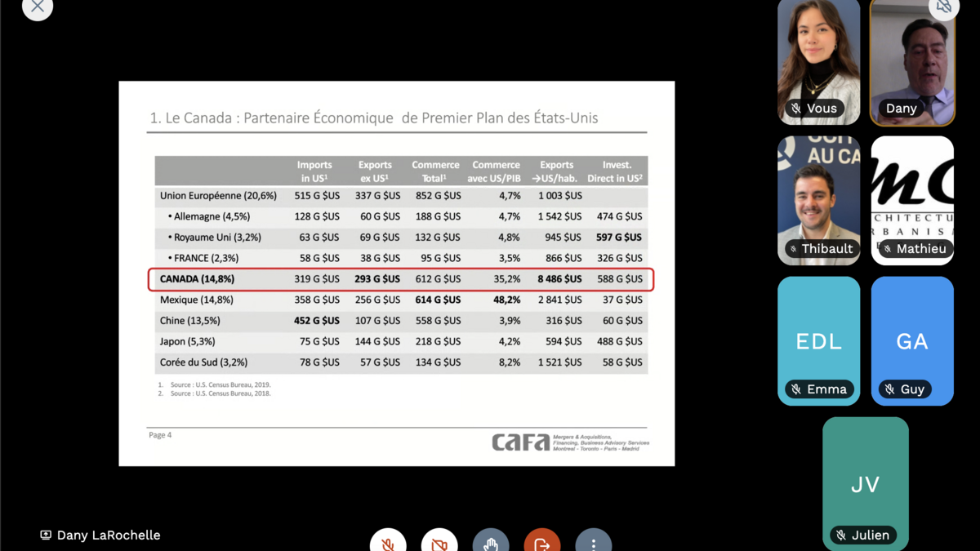The height and width of the screenshot is (551, 980).
Task: Unmute the microphone in the call toolbar
Action: [x=388, y=542]
